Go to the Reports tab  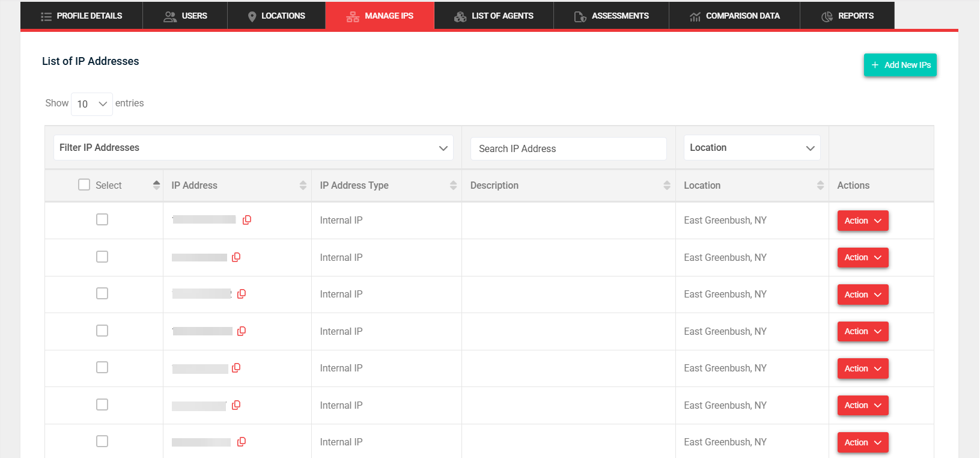coord(847,16)
